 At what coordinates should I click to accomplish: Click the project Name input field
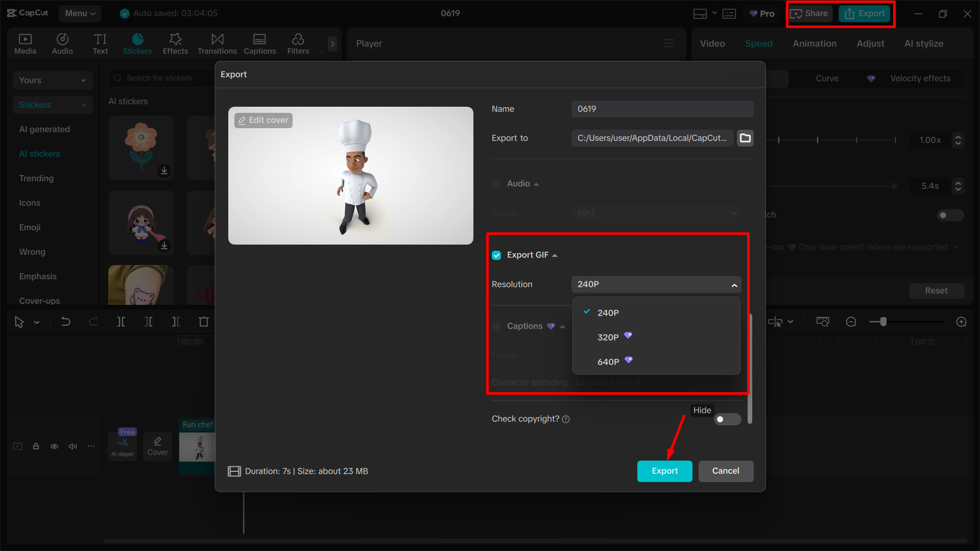pyautogui.click(x=662, y=109)
